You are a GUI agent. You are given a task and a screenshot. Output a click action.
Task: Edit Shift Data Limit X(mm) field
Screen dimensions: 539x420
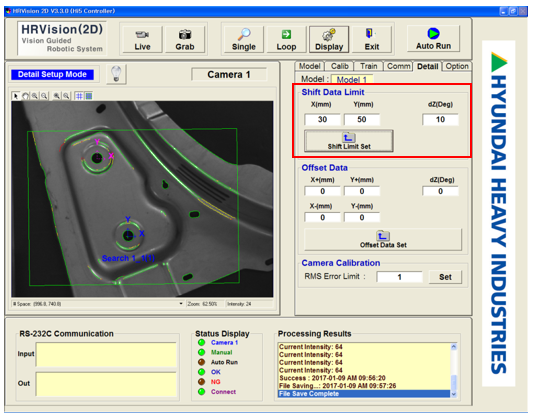coord(322,120)
